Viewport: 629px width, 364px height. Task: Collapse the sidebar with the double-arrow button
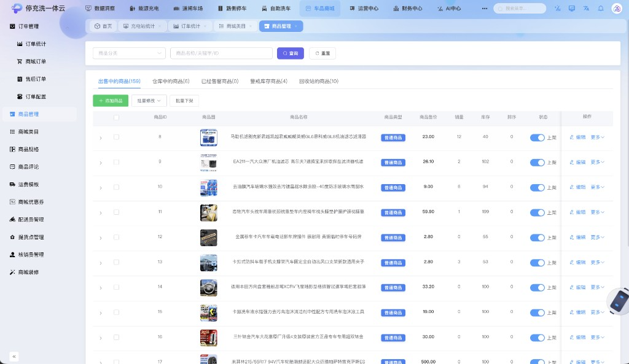(14, 357)
